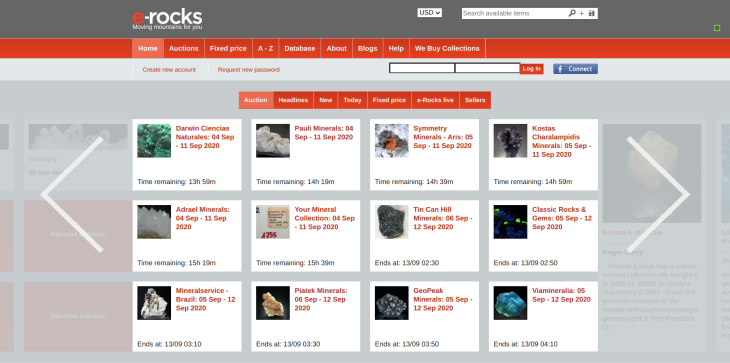Click Request new password link
The height and width of the screenshot is (363, 730).
coord(249,70)
